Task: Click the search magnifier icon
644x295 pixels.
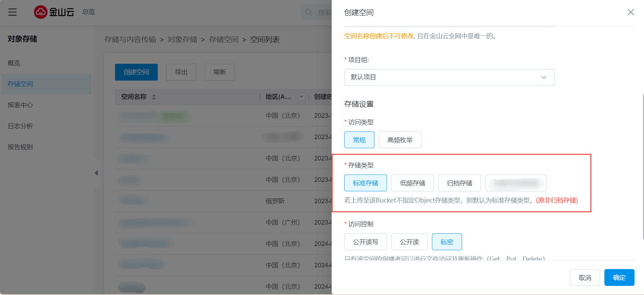Action: [309, 12]
